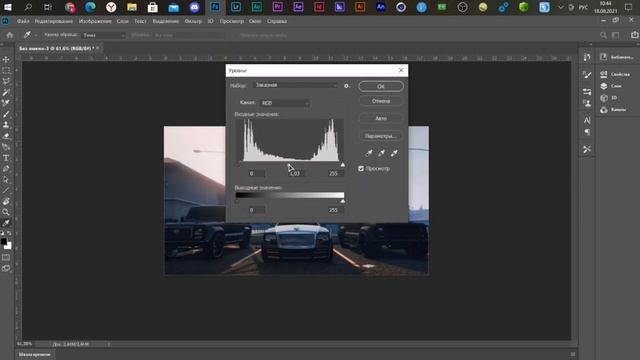Open the Brush Settings panel icon
640x360 pixels.
(x=587, y=75)
